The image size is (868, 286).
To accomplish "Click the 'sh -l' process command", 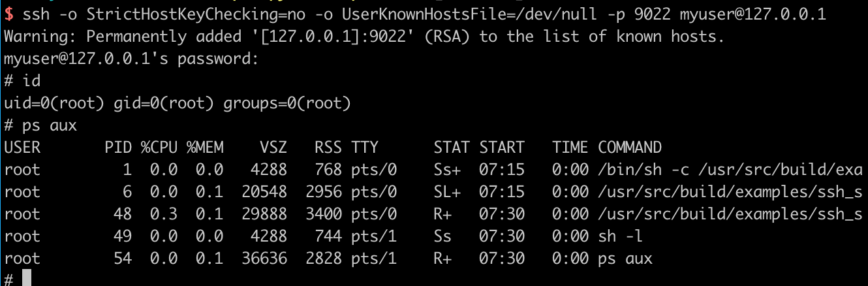I will (621, 236).
